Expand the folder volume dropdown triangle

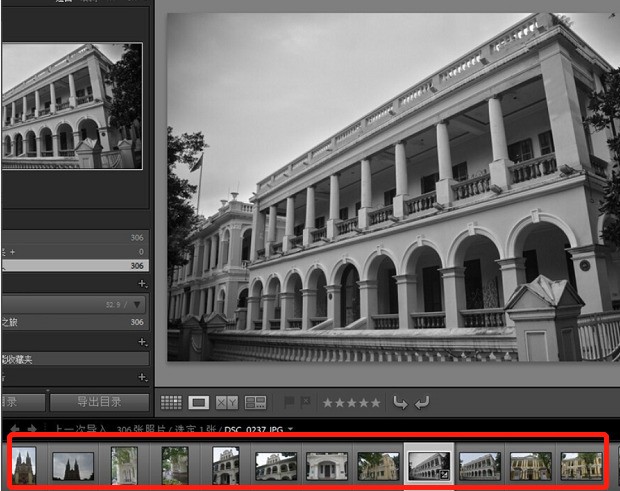tap(138, 303)
